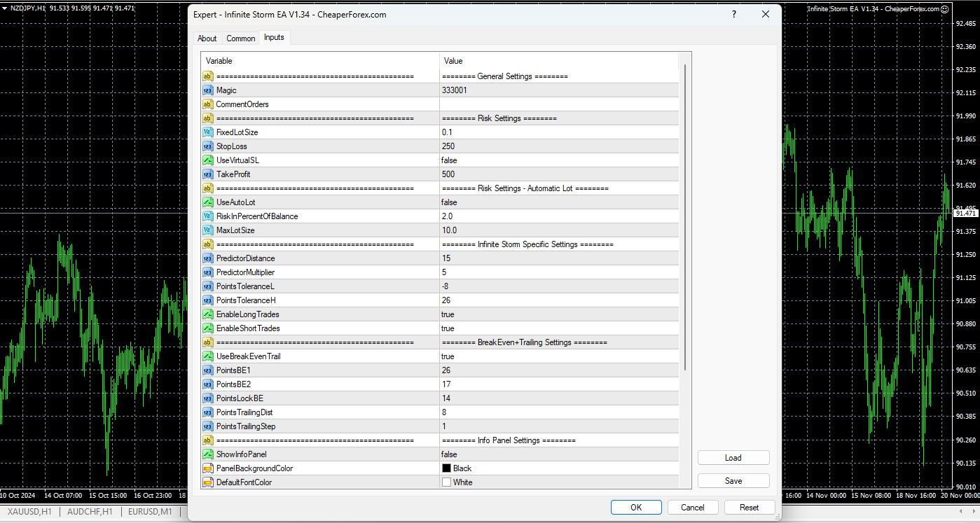
Task: Click the OK button
Action: (636, 508)
